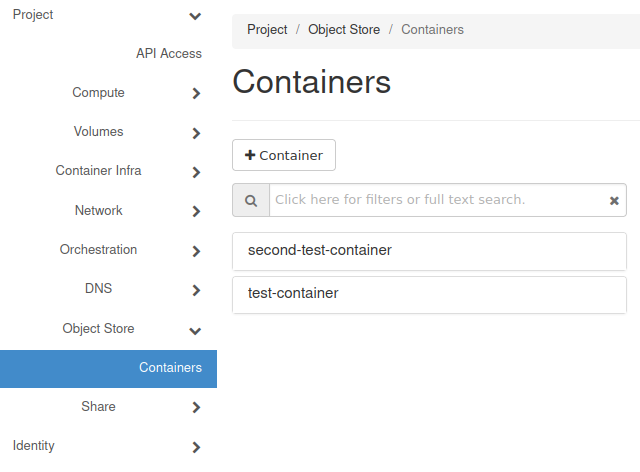
Task: Collapse the Project section chevron
Action: [195, 16]
